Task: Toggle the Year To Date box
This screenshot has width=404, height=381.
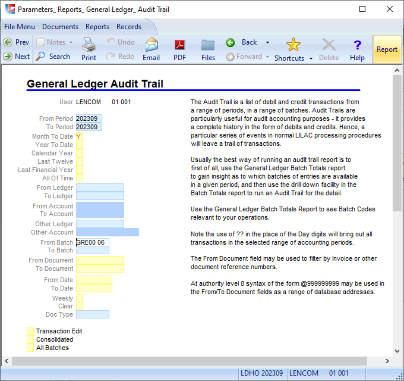Action: point(79,145)
